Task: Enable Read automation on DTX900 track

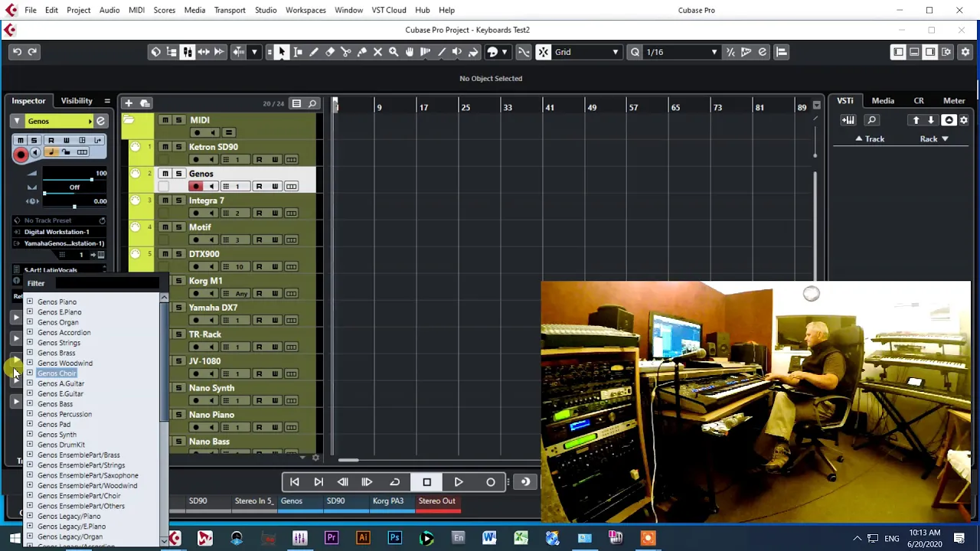Action: (x=259, y=266)
